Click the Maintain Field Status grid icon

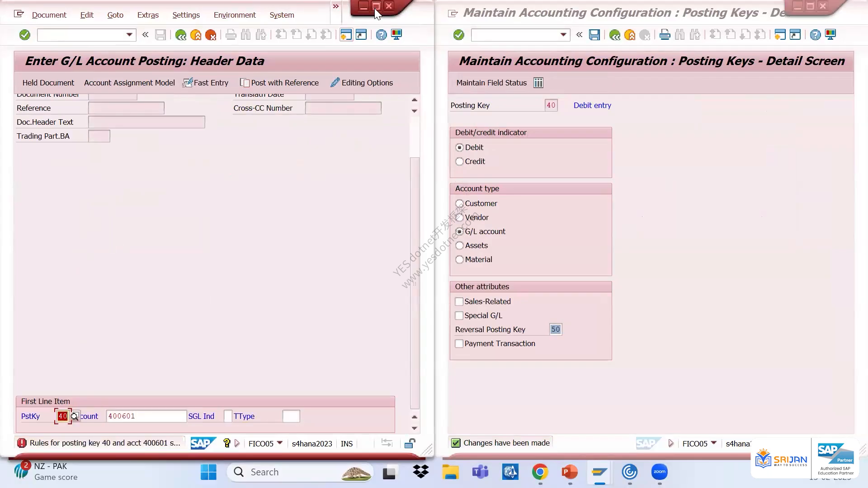tap(538, 83)
